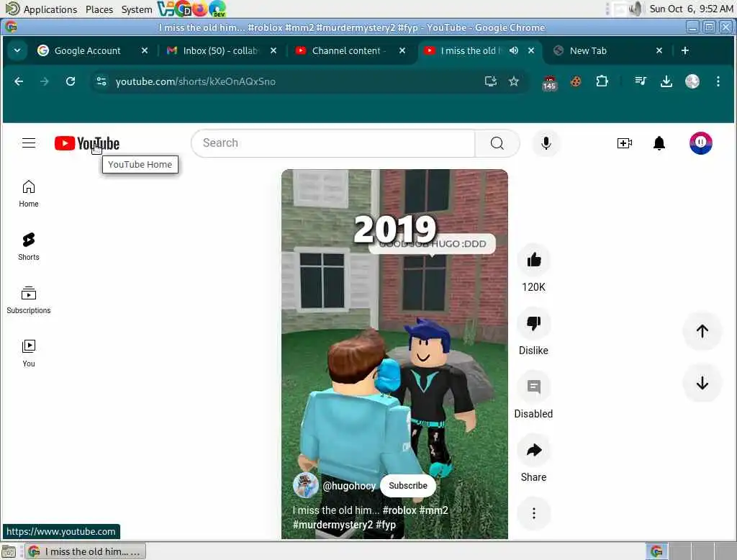
Task: Open the #mm2 hashtag
Action: pyautogui.click(x=433, y=510)
